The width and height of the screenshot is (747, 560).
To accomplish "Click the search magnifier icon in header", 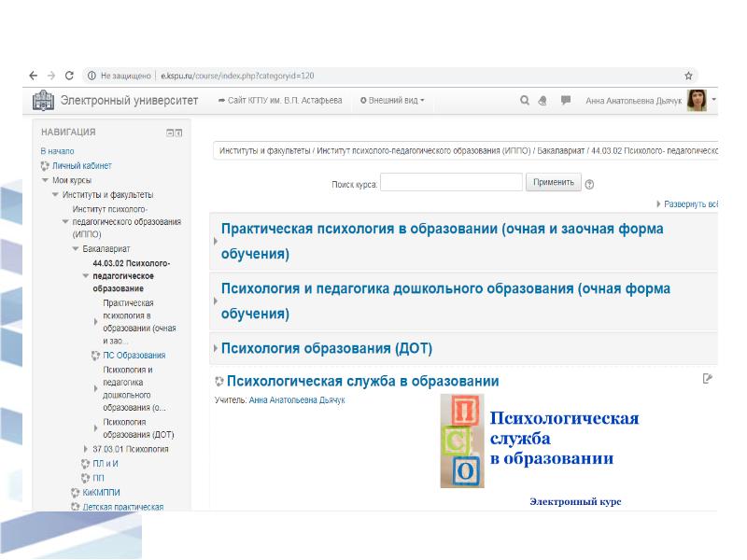I will click(525, 101).
